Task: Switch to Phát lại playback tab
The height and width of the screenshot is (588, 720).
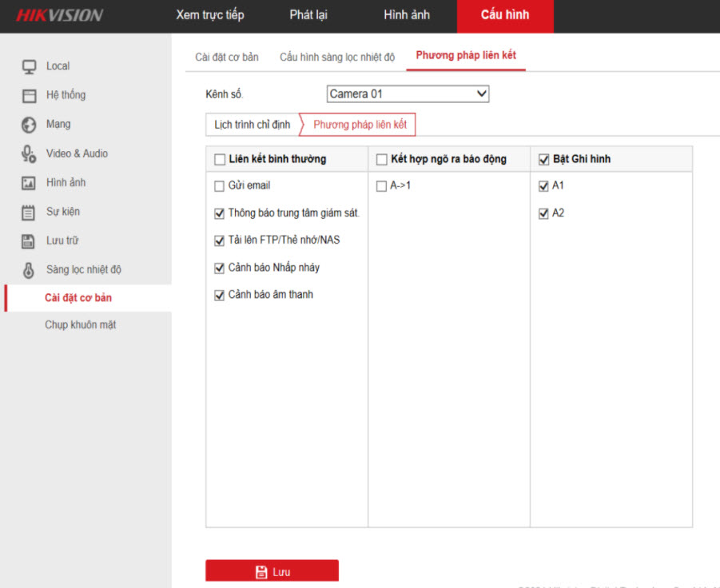Action: (308, 15)
